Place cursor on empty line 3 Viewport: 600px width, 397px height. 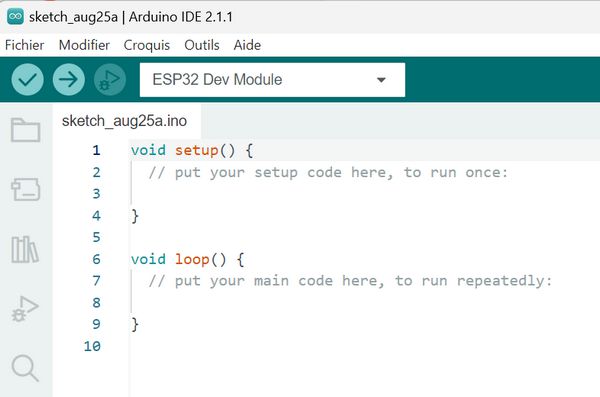(364, 194)
